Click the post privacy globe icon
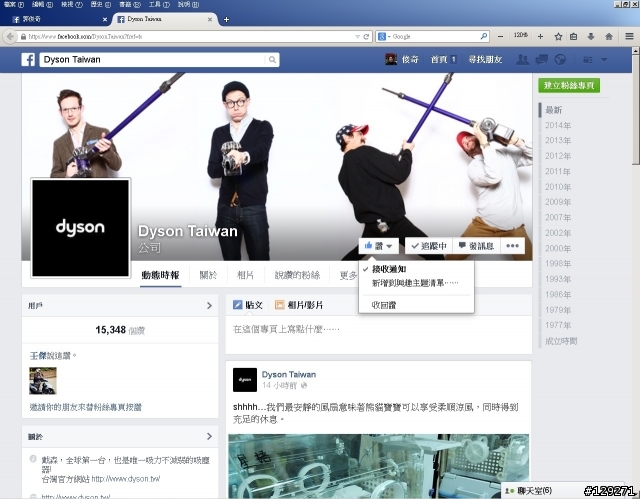 304,386
